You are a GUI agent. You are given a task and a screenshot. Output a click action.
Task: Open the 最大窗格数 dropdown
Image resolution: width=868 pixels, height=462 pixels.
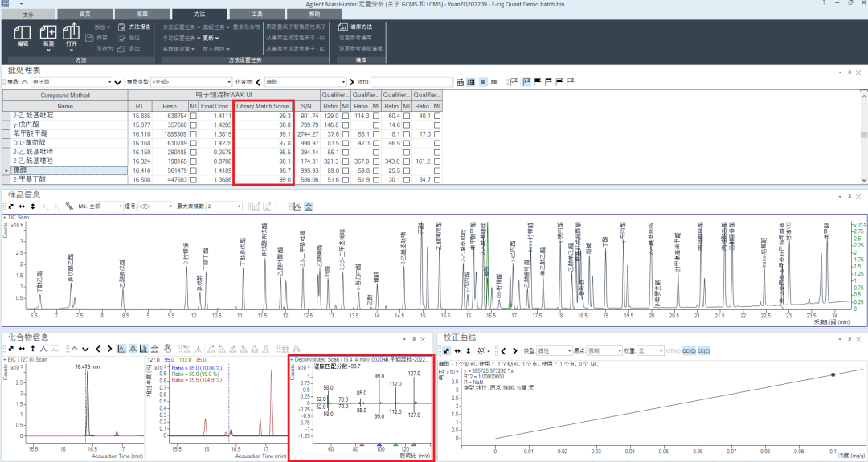pyautogui.click(x=224, y=206)
